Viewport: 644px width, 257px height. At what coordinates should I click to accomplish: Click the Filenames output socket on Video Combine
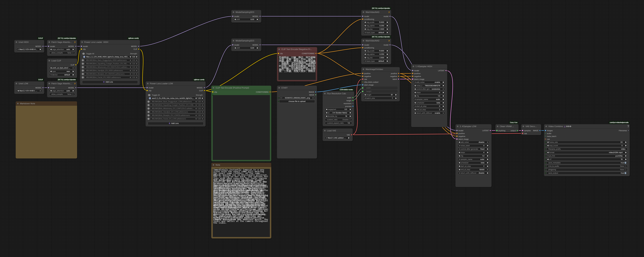pos(628,130)
